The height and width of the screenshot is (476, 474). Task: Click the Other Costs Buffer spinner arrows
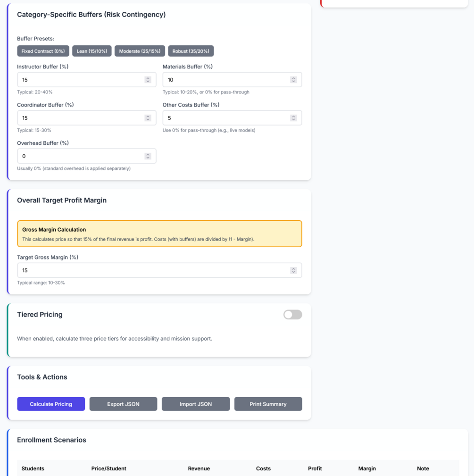pos(293,118)
